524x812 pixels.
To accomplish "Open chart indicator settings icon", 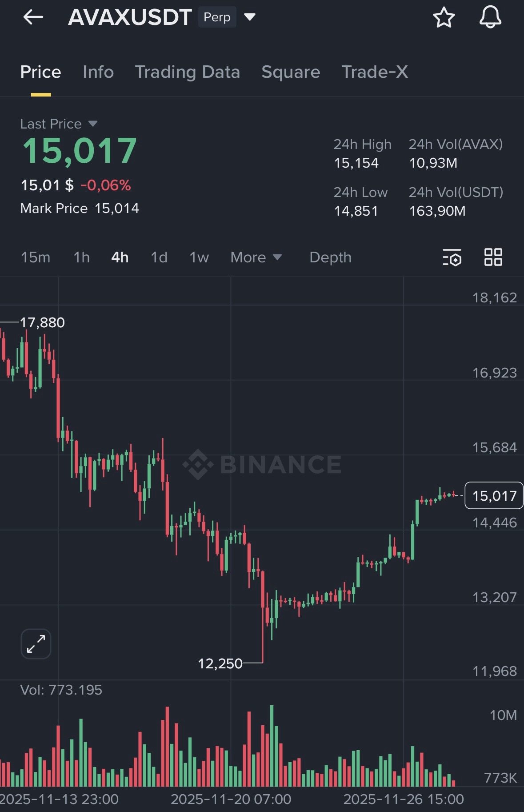I will [452, 257].
